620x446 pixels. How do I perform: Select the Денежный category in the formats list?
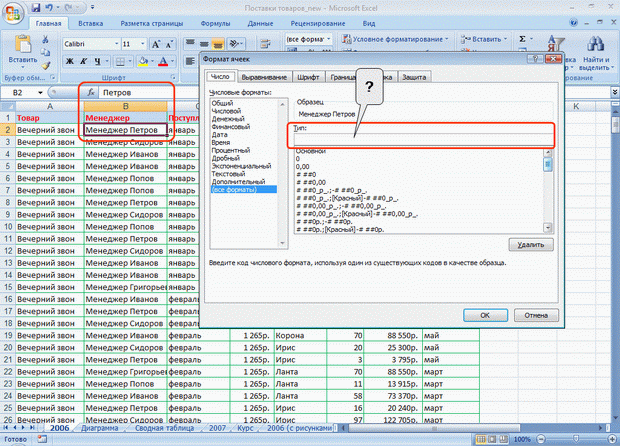(228, 119)
